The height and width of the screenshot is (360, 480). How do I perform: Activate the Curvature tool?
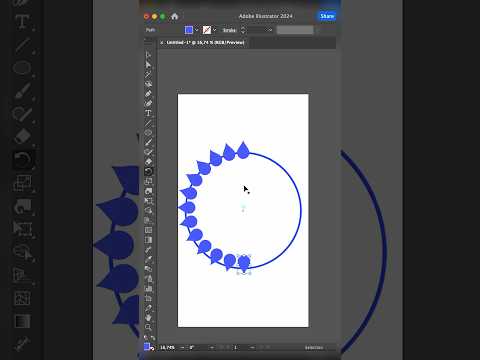[x=148, y=103]
